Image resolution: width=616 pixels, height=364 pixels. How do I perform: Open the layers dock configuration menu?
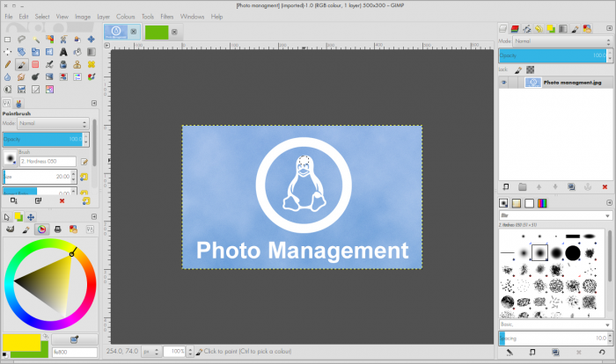coord(609,28)
